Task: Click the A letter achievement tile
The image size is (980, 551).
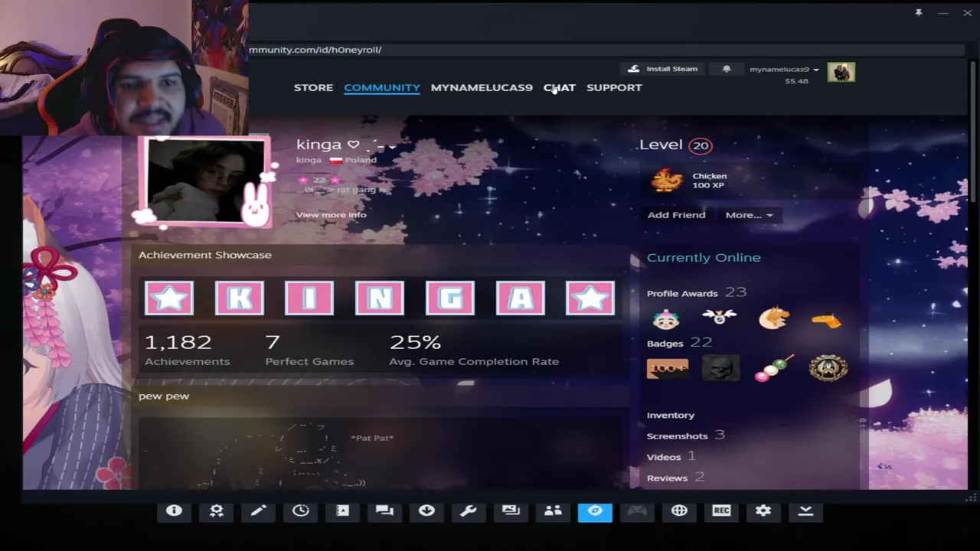Action: [521, 298]
